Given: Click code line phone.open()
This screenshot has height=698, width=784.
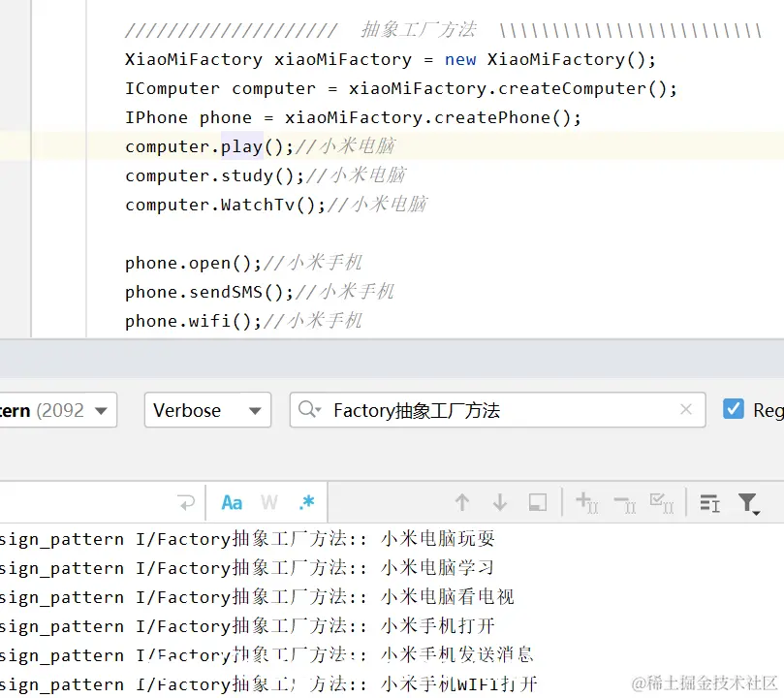Looking at the screenshot, I should tap(243, 263).
